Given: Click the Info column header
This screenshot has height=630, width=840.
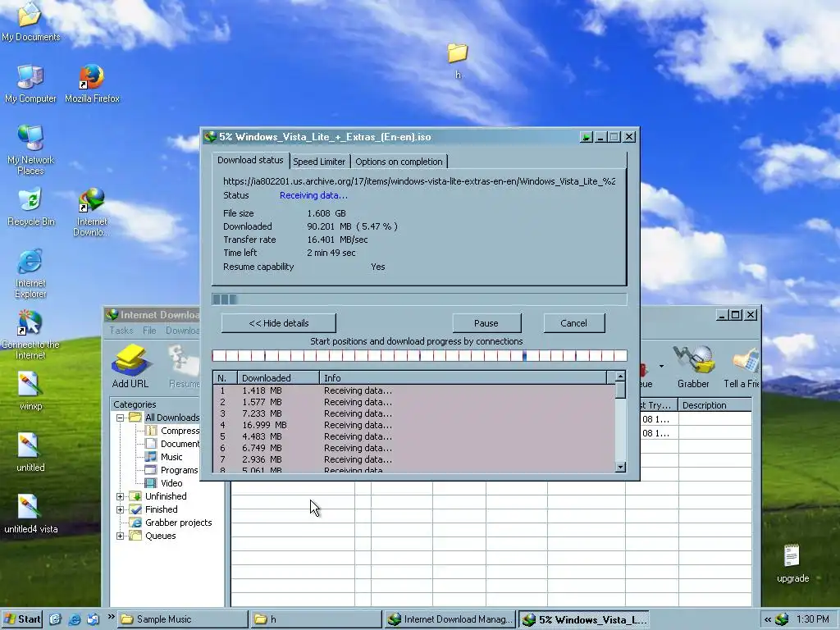Looking at the screenshot, I should (x=463, y=377).
